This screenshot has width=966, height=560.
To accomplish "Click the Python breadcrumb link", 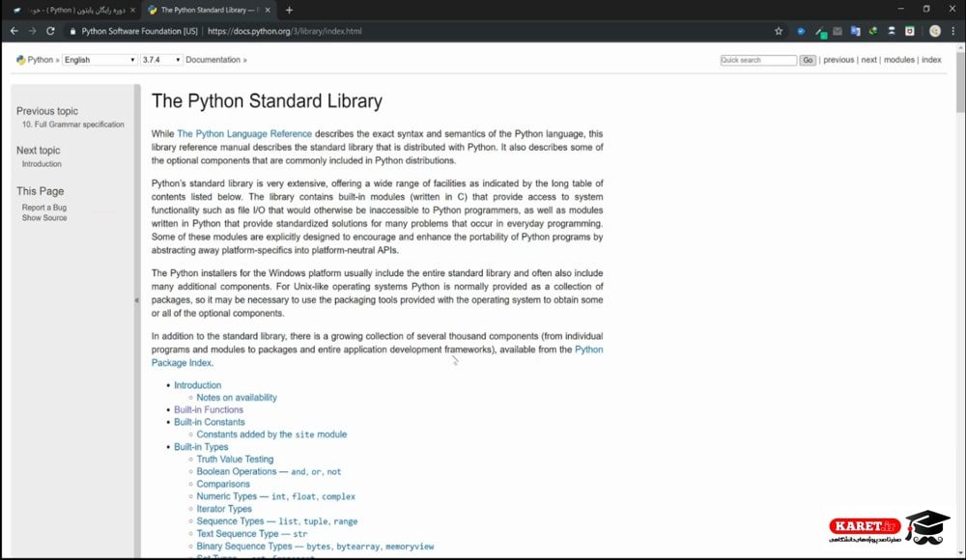I will click(40, 60).
